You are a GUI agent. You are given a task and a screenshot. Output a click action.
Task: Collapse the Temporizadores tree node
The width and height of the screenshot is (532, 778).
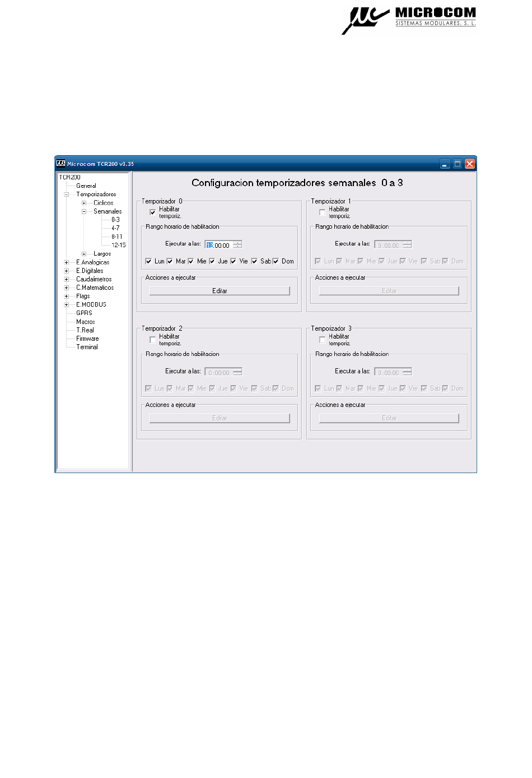point(67,194)
